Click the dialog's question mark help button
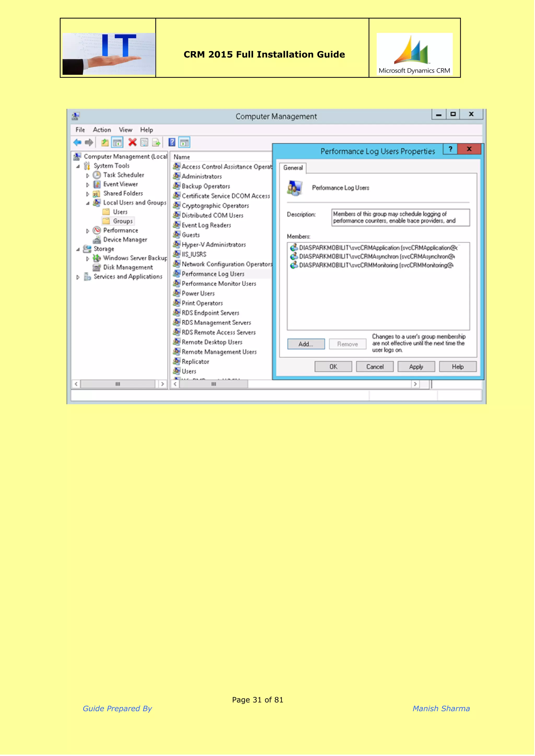535x756 pixels. [451, 149]
